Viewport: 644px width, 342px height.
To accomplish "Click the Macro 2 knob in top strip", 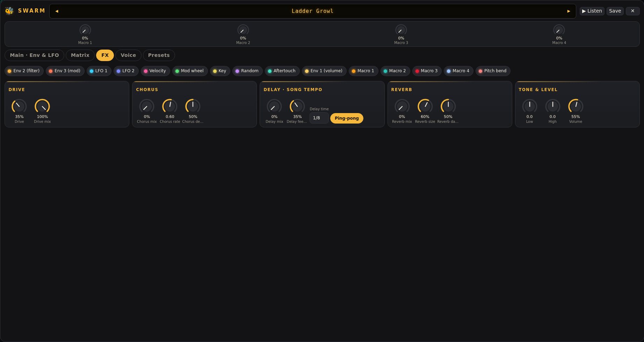I will [x=243, y=30].
